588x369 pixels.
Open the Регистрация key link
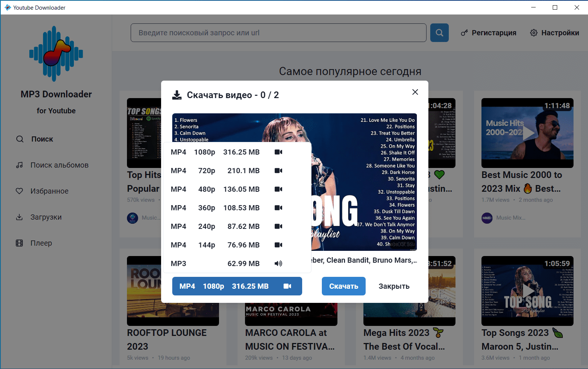[489, 33]
